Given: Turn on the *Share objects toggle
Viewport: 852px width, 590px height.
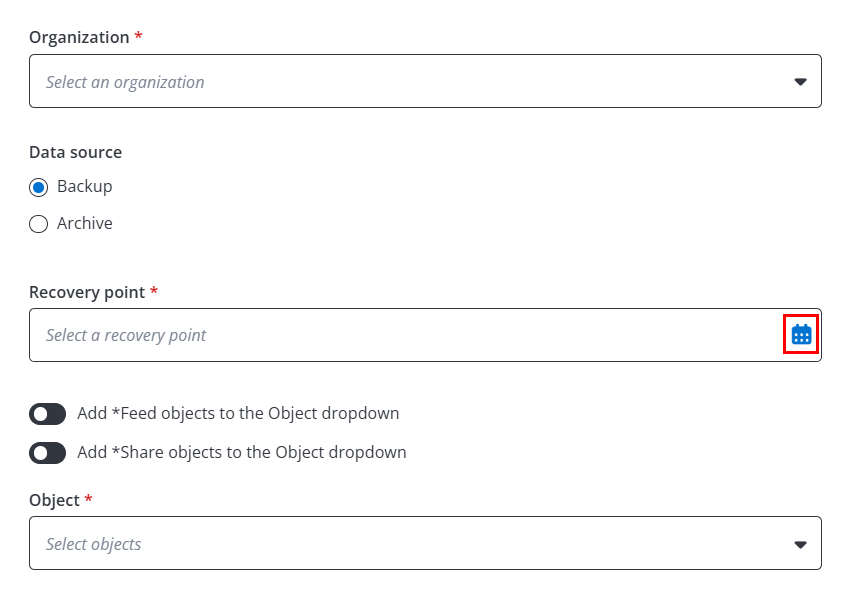Looking at the screenshot, I should point(47,453).
